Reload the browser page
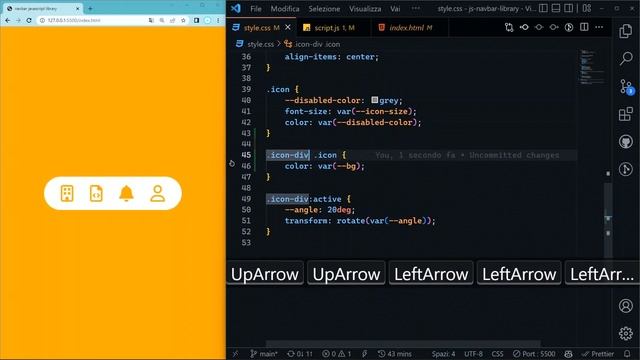Image resolution: width=640 pixels, height=360 pixels. tap(29, 20)
